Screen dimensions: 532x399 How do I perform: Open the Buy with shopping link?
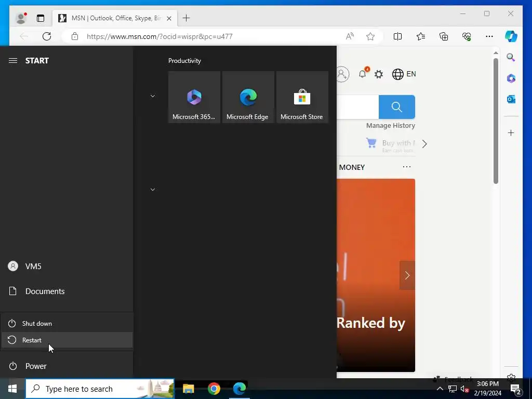point(391,145)
